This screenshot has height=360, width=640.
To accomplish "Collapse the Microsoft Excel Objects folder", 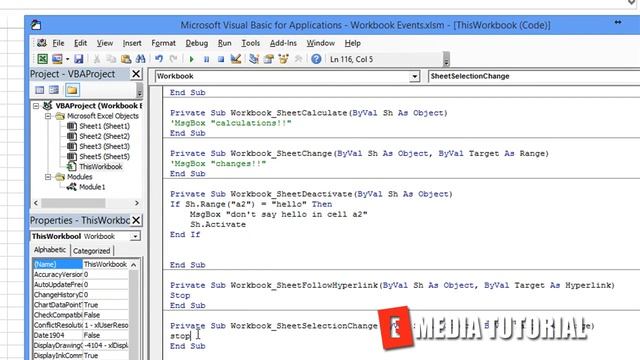I will 48,116.
